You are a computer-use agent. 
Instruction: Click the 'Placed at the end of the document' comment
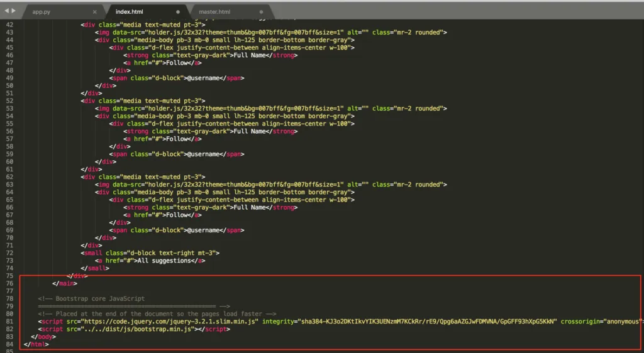point(157,314)
